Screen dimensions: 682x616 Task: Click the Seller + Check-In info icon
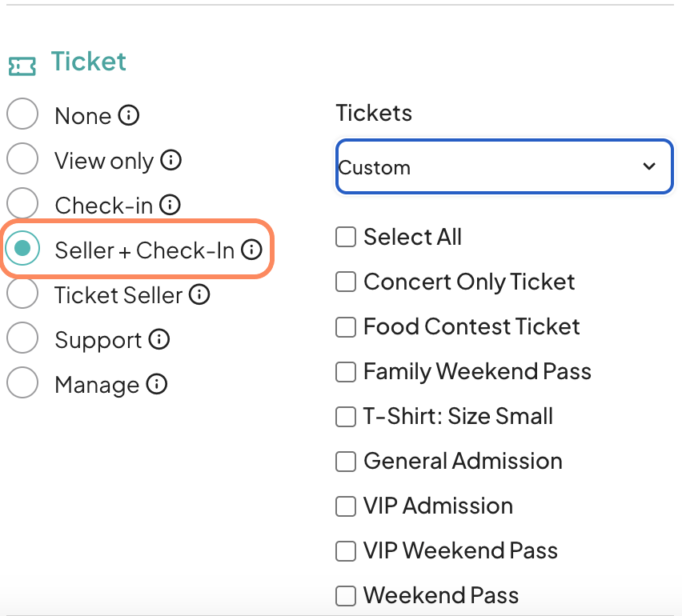[252, 250]
